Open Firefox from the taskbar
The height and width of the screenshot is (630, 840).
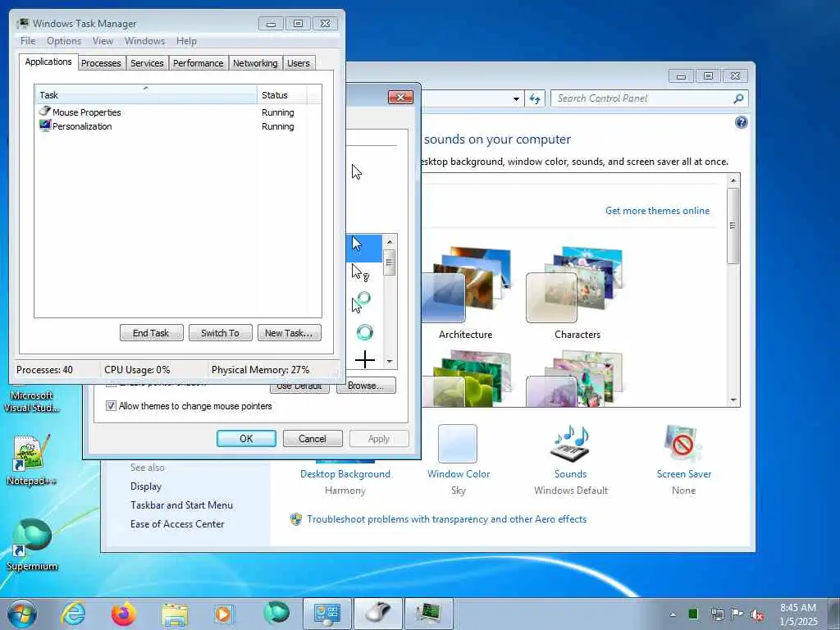click(x=124, y=614)
